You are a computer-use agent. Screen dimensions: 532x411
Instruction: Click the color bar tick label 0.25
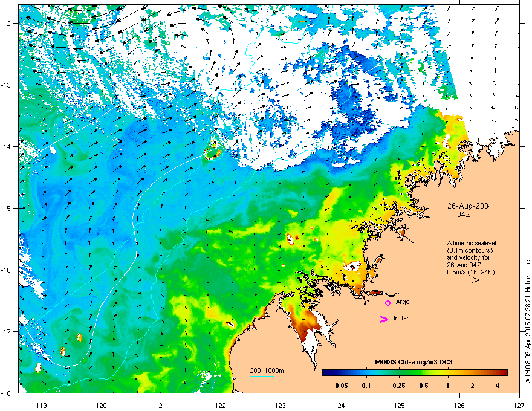pyautogui.click(x=399, y=386)
